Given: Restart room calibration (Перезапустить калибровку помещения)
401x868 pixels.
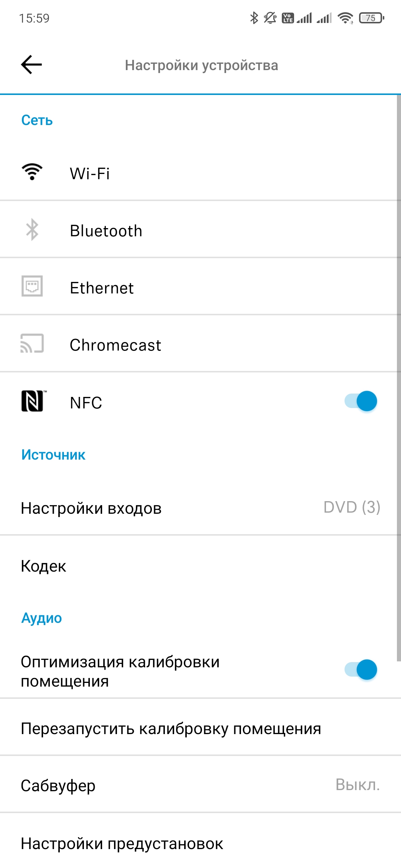Looking at the screenshot, I should (x=171, y=729).
